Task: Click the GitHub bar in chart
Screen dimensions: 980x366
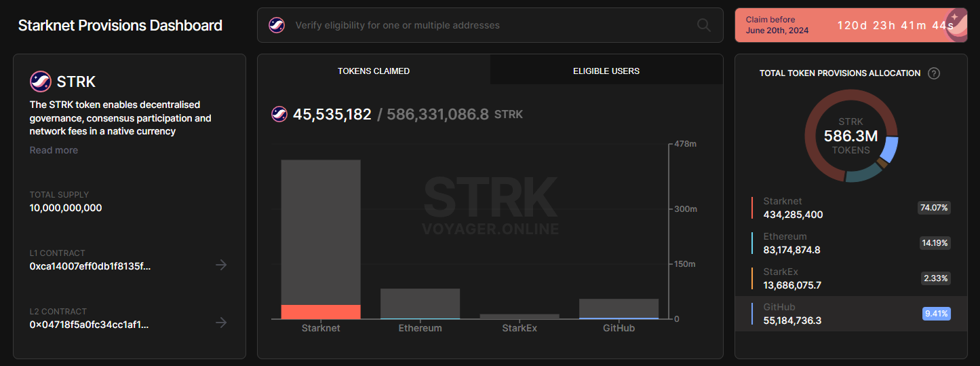Action: click(619, 308)
